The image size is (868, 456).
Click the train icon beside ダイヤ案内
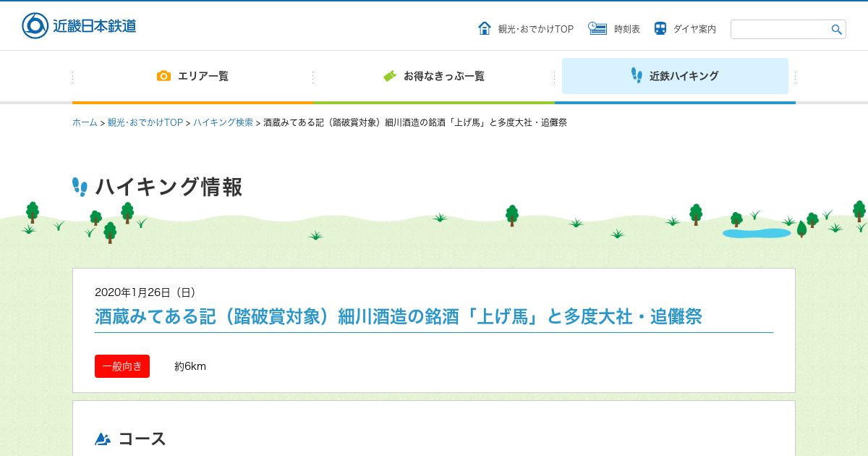(660, 28)
